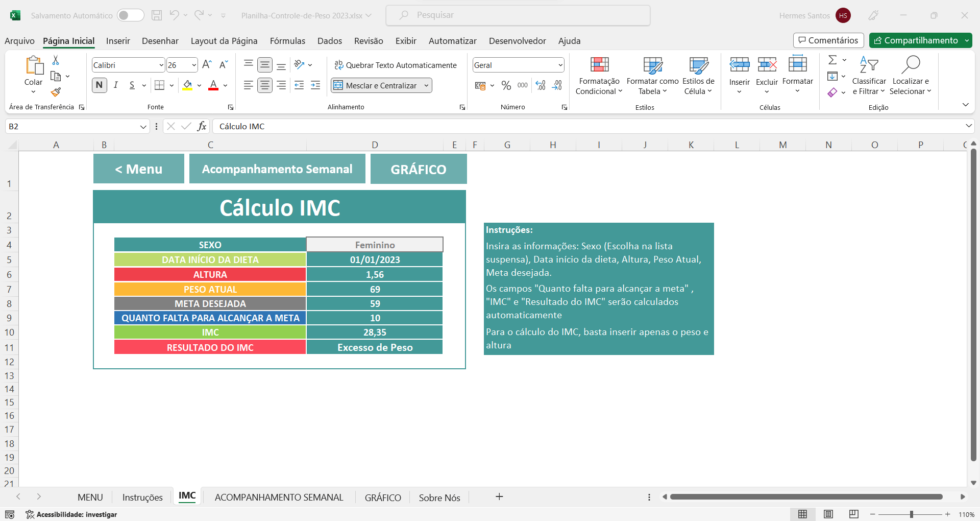The image size is (980, 521).
Task: Toggle middle vertical alignment
Action: click(265, 65)
